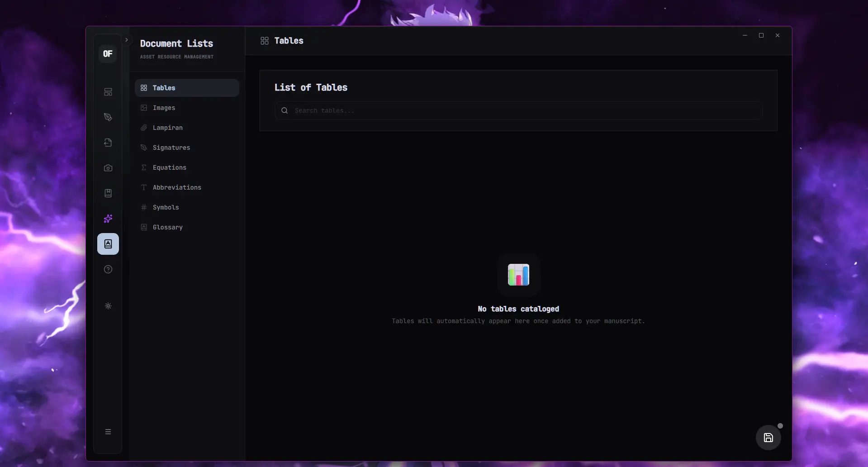
Task: Click the OF logo button
Action: tap(108, 54)
